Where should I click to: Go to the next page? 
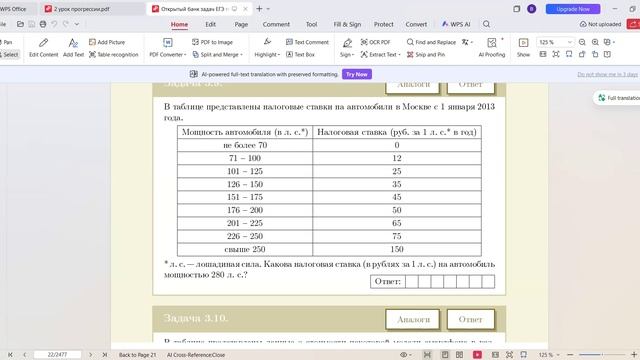91,355
